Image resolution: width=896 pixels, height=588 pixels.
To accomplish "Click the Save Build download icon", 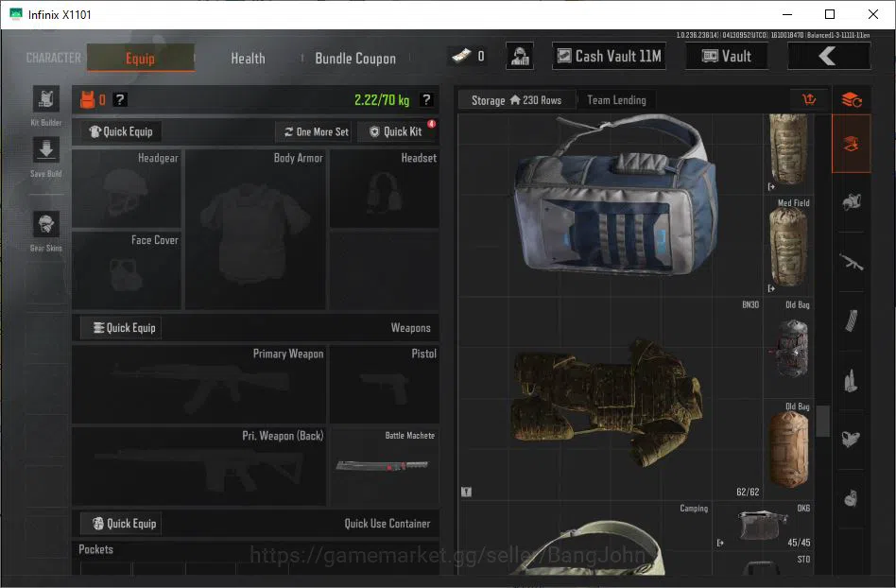I will [x=45, y=151].
